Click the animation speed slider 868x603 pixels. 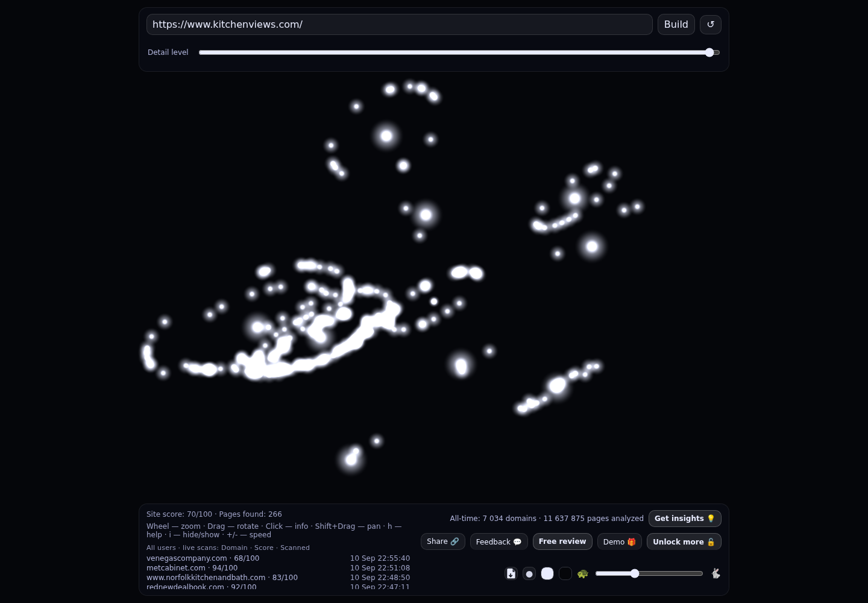coord(649,573)
